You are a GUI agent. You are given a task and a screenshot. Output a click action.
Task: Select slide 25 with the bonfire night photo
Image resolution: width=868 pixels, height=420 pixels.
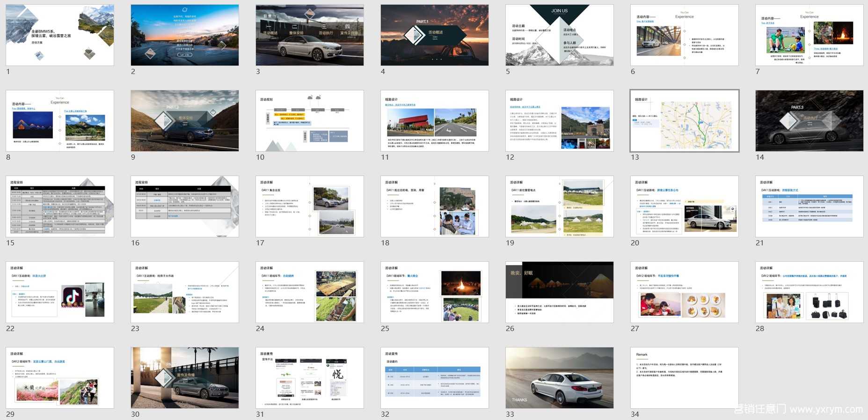pyautogui.click(x=435, y=292)
